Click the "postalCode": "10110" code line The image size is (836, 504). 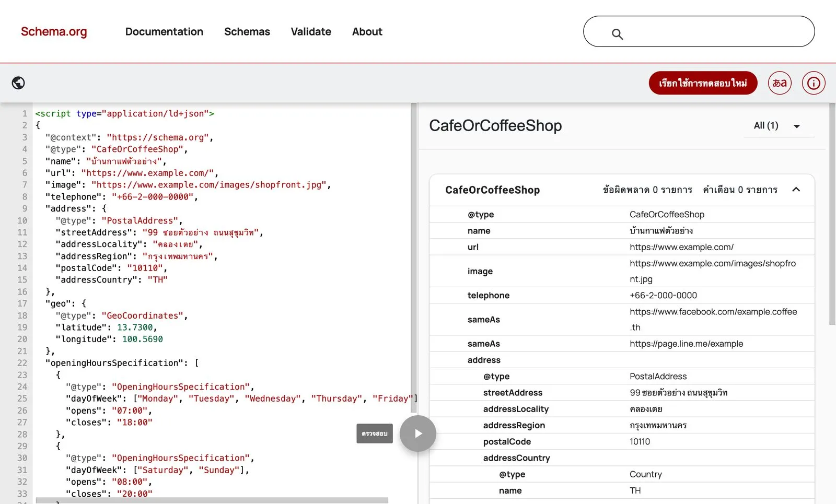(x=111, y=268)
